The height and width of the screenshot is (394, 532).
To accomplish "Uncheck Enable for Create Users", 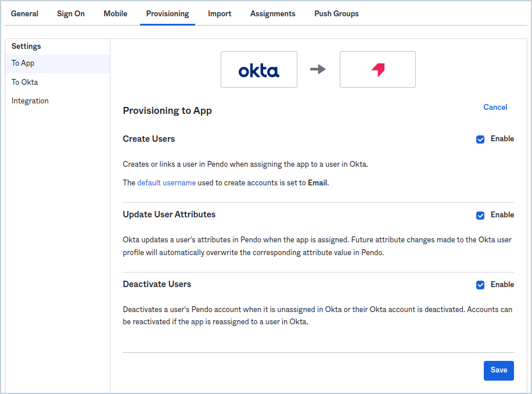I will [480, 139].
